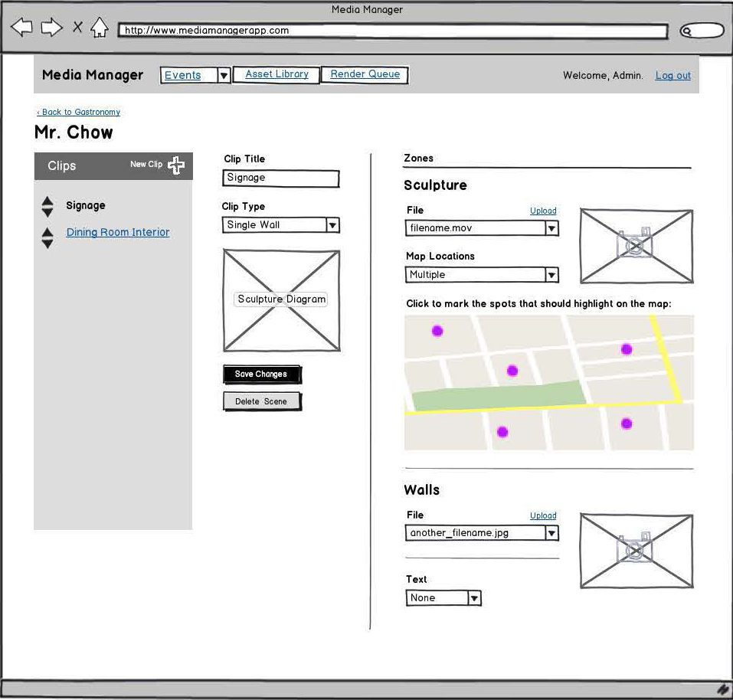Viewport: 733px width, 700px height.
Task: Click the browser search magnifier field
Action: click(x=702, y=31)
